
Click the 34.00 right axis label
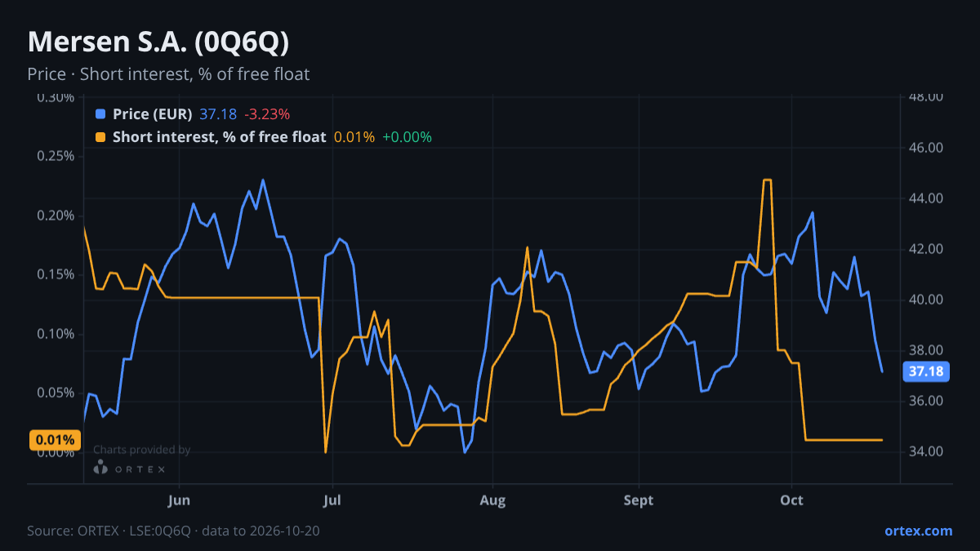[925, 451]
